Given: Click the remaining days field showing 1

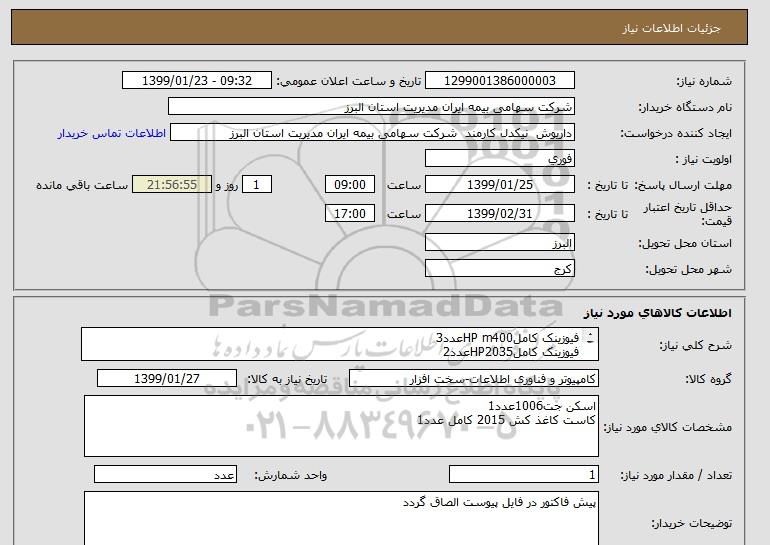Looking at the screenshot, I should point(256,185).
